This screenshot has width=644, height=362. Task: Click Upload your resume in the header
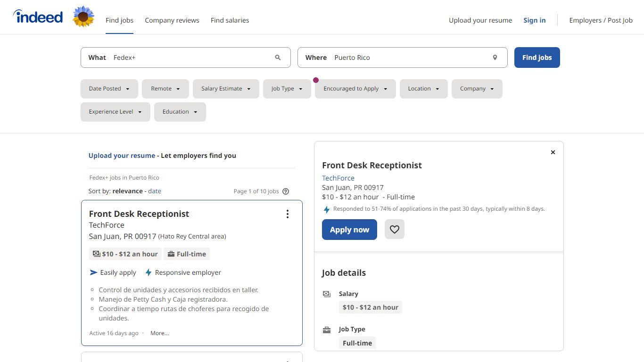480,20
